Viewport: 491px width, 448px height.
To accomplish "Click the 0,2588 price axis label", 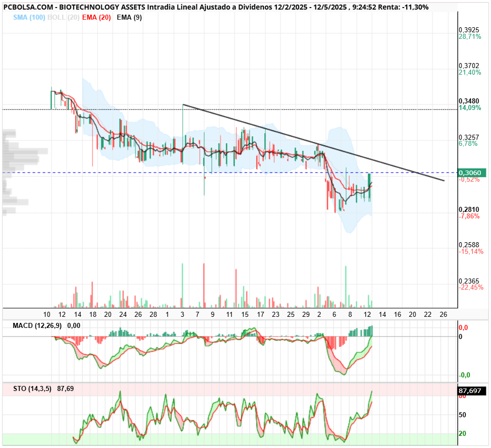I will tap(469, 245).
